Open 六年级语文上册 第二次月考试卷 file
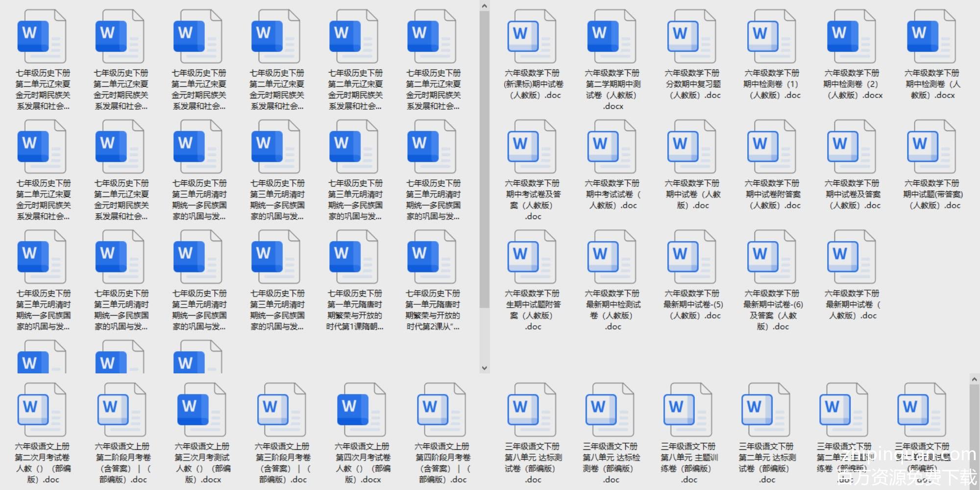 pos(42,409)
